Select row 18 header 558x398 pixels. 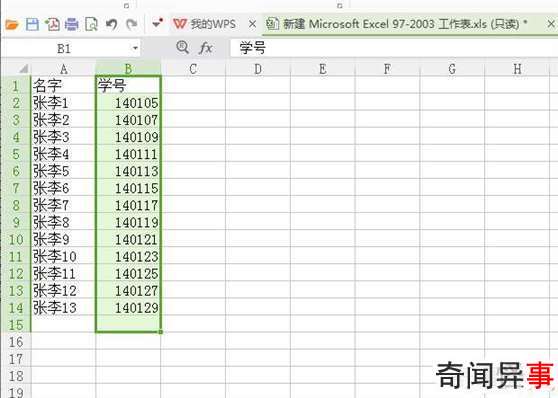pyautogui.click(x=16, y=376)
